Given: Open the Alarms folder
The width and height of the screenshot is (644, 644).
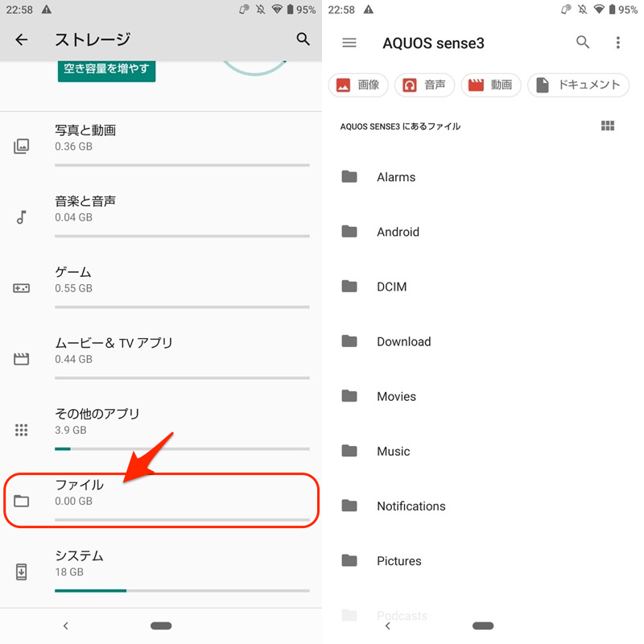Looking at the screenshot, I should (396, 177).
